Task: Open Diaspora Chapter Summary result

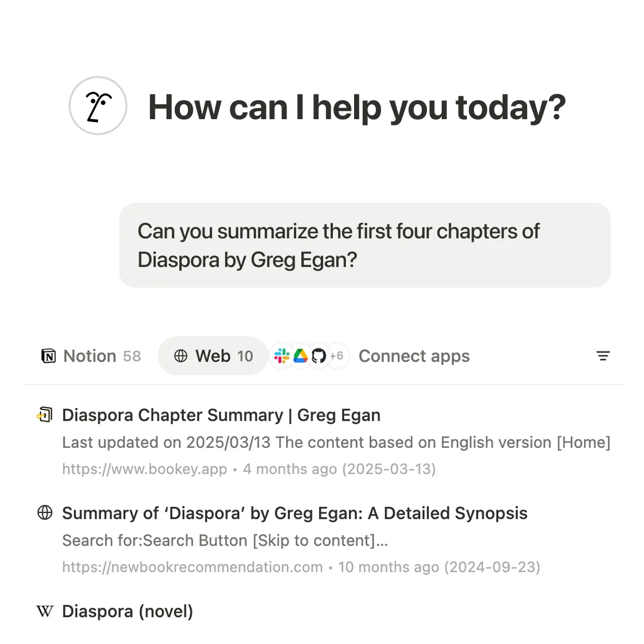Action: (221, 415)
